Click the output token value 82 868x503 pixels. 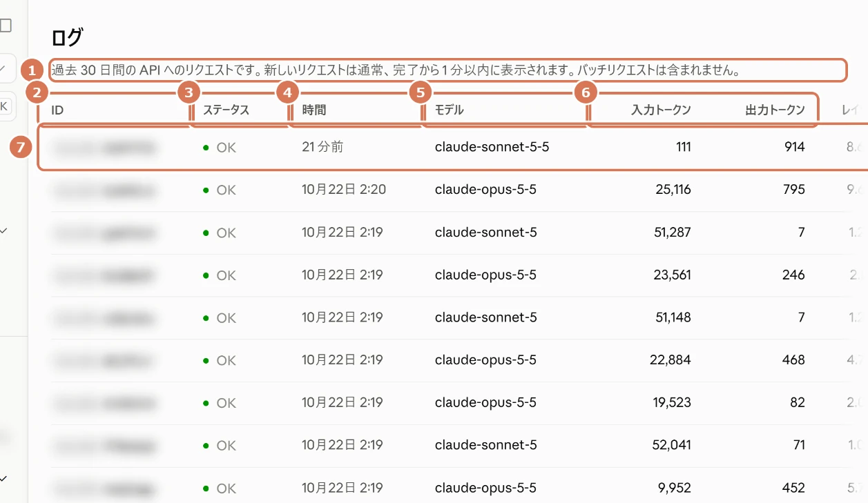(x=798, y=402)
